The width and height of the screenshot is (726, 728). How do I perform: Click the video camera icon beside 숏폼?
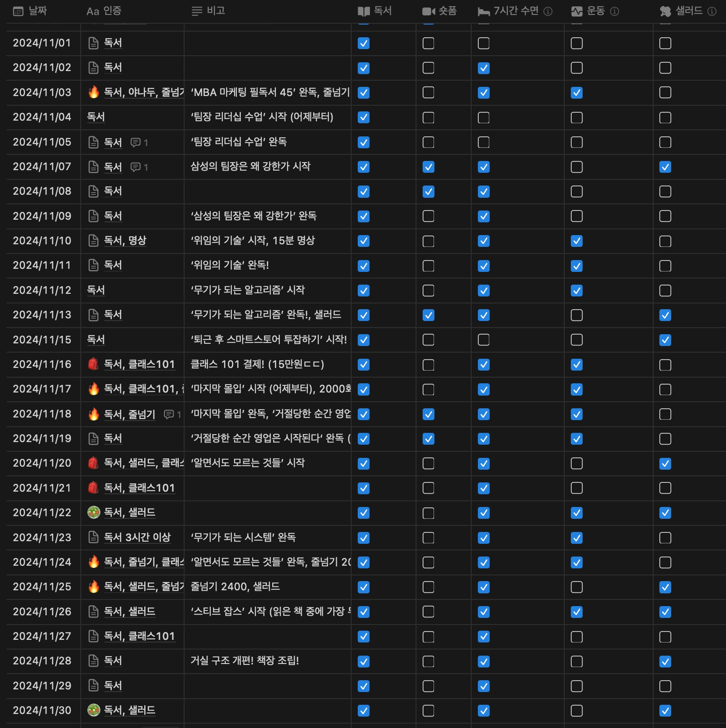[428, 11]
